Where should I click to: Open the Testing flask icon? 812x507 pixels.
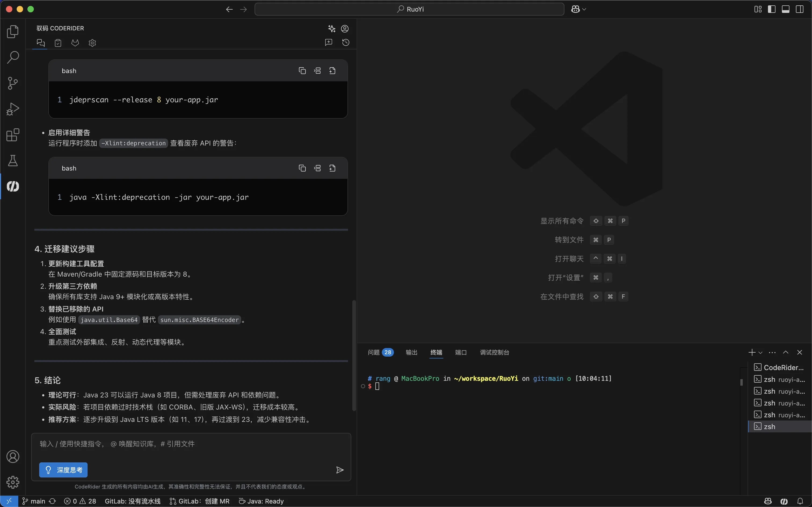coord(13,161)
